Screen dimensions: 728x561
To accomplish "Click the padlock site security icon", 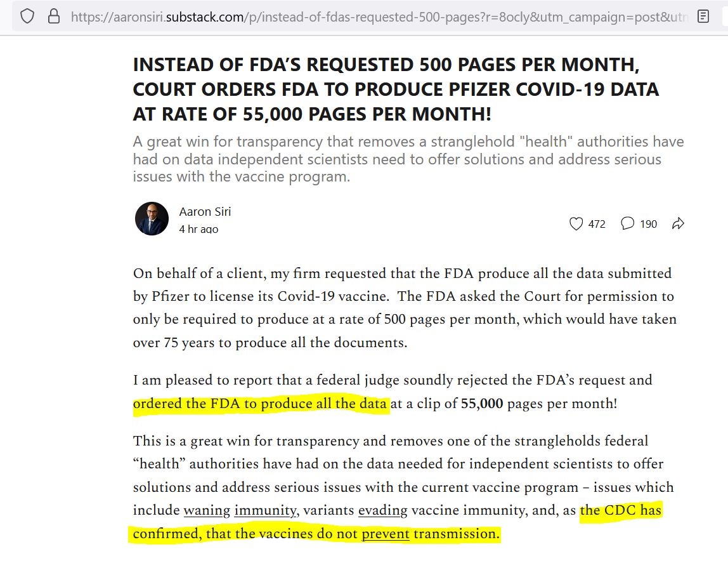I will [54, 16].
